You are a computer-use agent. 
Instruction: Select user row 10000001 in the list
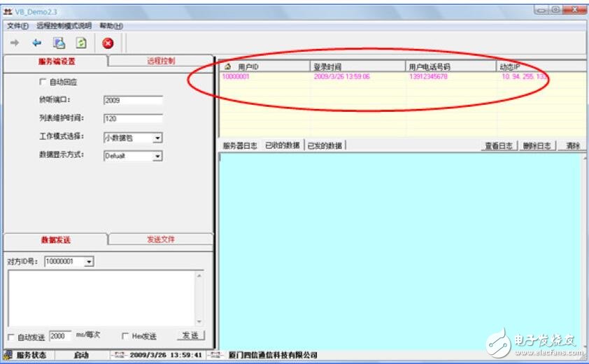[x=403, y=77]
